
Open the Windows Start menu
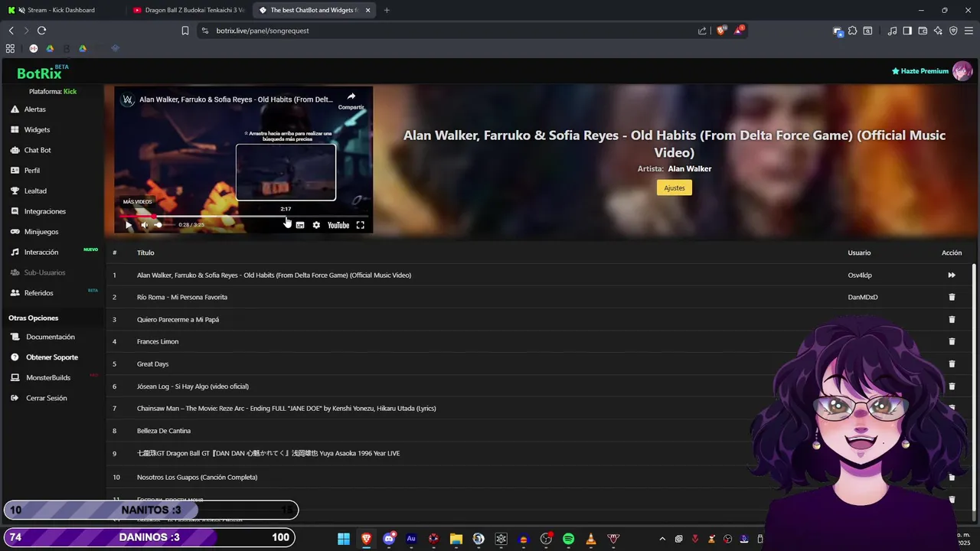(344, 539)
